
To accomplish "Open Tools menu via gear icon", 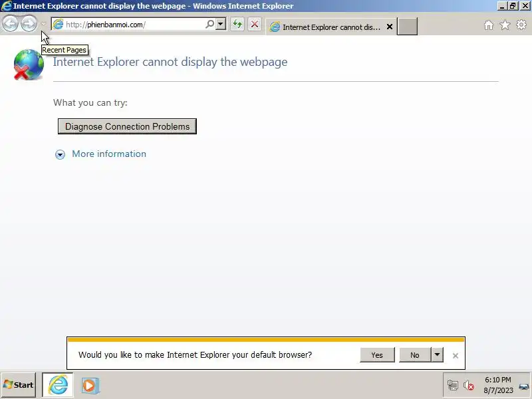I will pyautogui.click(x=521, y=25).
